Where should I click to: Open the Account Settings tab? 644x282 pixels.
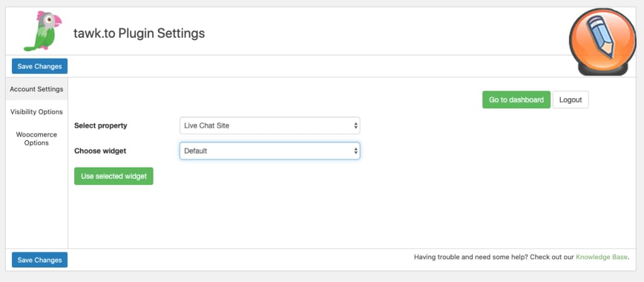[x=36, y=89]
